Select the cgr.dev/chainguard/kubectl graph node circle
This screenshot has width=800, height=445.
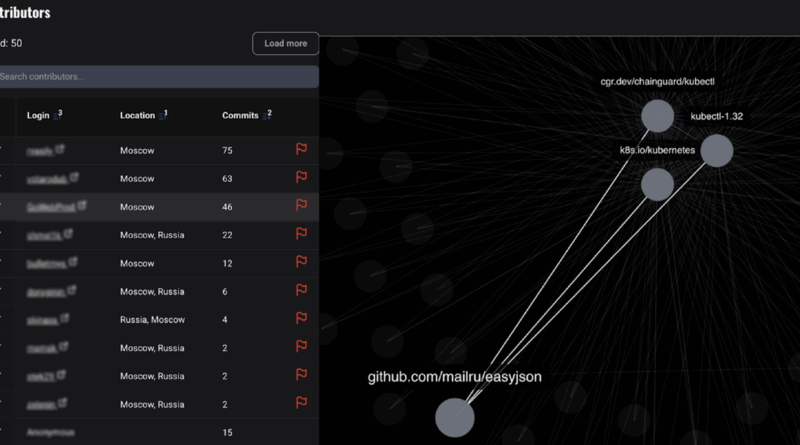(658, 116)
